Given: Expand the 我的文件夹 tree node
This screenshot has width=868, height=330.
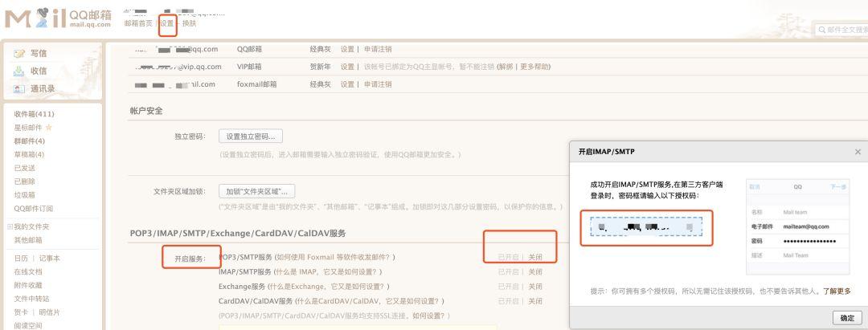Looking at the screenshot, I should point(10,226).
